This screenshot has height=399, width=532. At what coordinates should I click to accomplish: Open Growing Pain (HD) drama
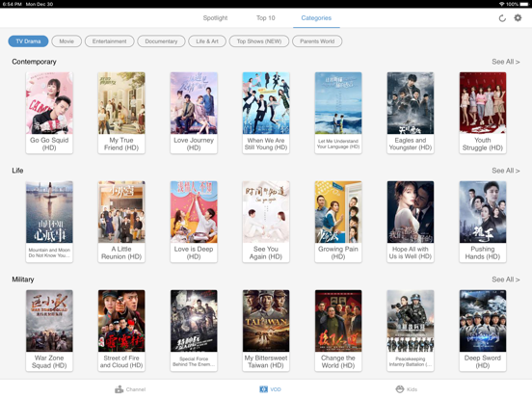[x=338, y=222]
